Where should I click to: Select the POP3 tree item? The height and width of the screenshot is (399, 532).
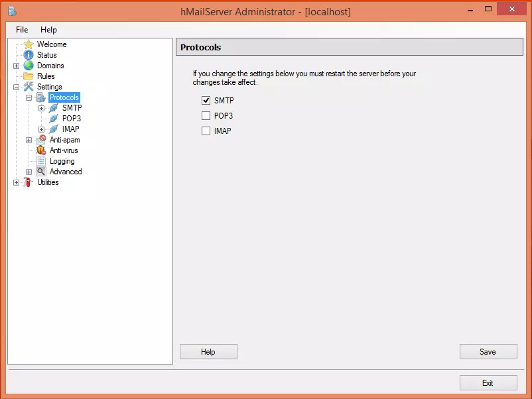coord(71,119)
